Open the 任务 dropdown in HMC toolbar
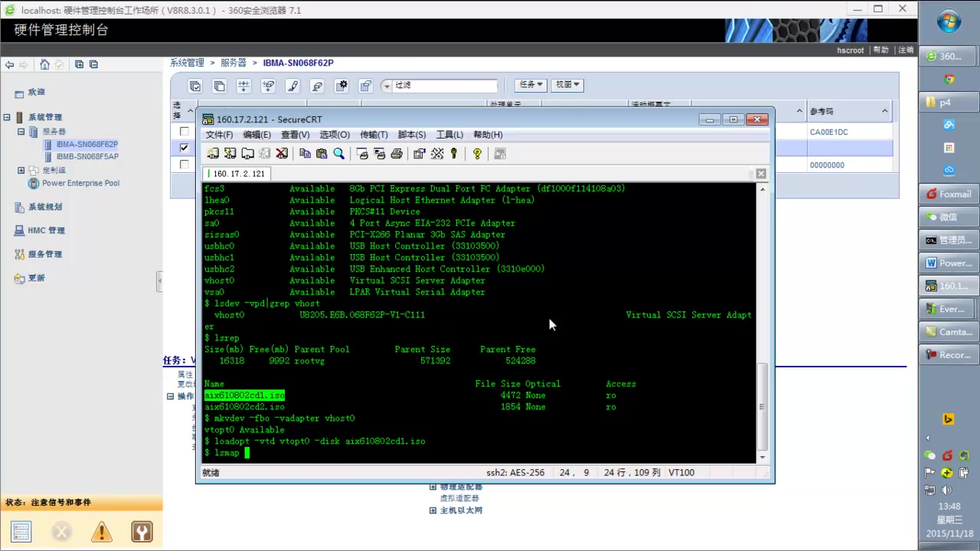This screenshot has height=551, width=980. click(531, 85)
